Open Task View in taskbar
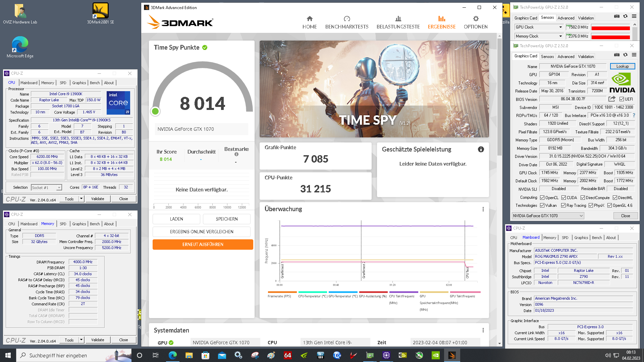 (x=155, y=355)
